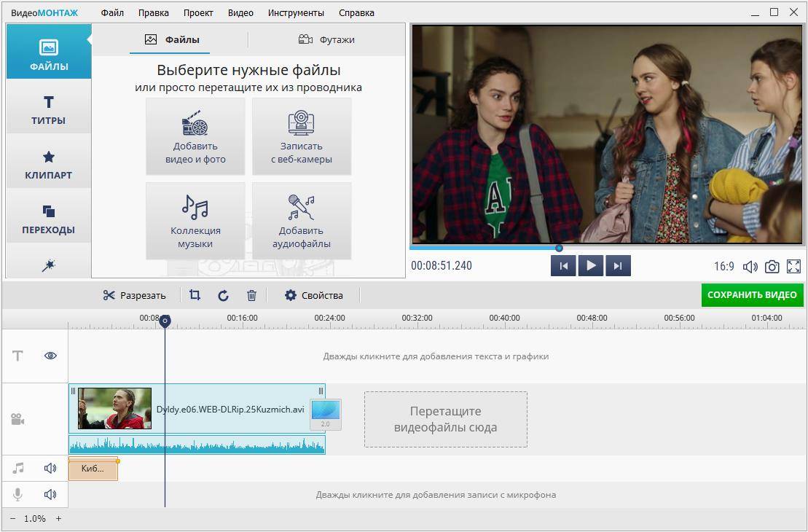
Task: Open the Титры sidebar section
Action: 48,106
